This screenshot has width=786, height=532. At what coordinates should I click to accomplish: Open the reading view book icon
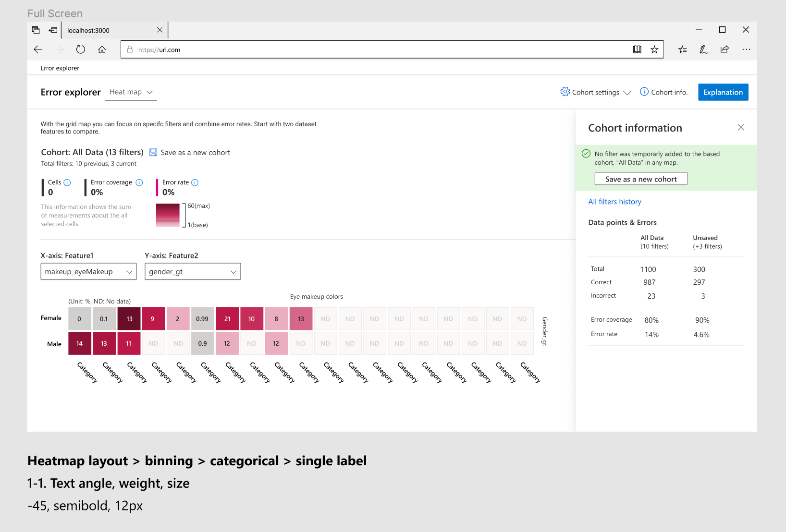pos(637,49)
